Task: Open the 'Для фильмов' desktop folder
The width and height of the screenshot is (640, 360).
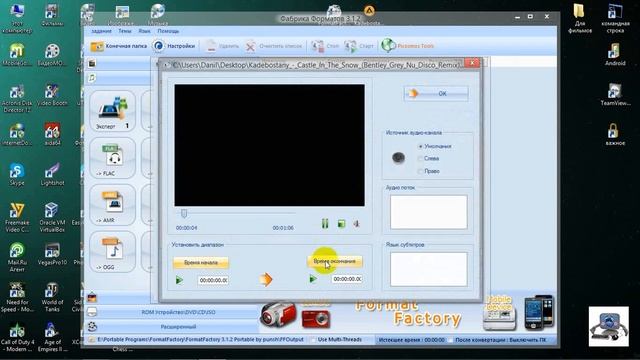Action: (580, 18)
